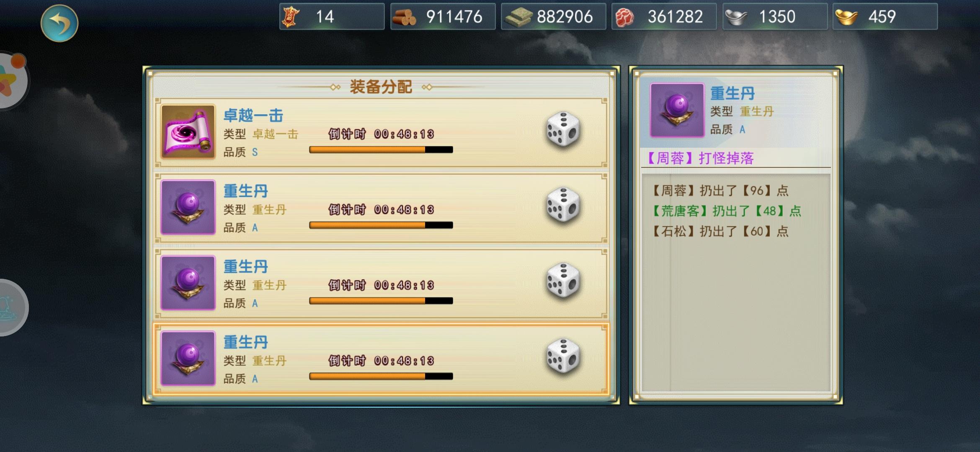980x452 pixels.
Task: Roll dice for 卓越一击 scroll
Action: point(563,129)
